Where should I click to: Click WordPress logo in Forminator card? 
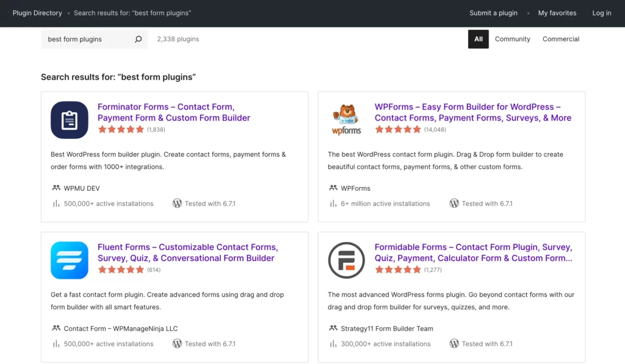[177, 203]
